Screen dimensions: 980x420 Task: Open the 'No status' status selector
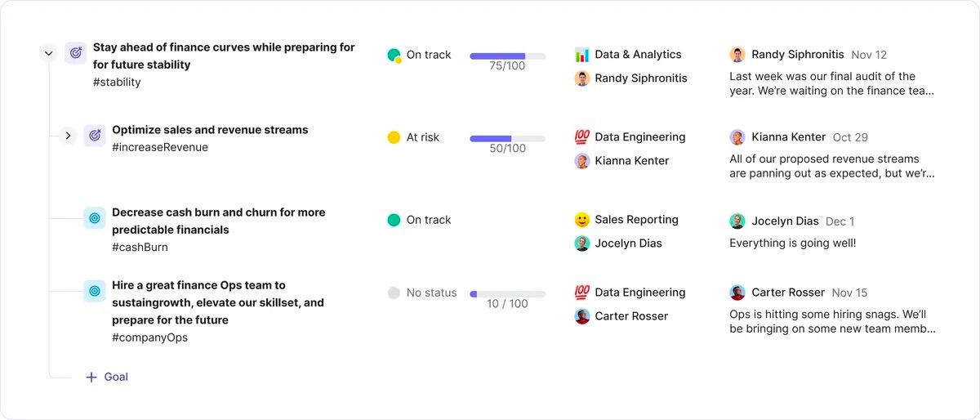pyautogui.click(x=422, y=293)
